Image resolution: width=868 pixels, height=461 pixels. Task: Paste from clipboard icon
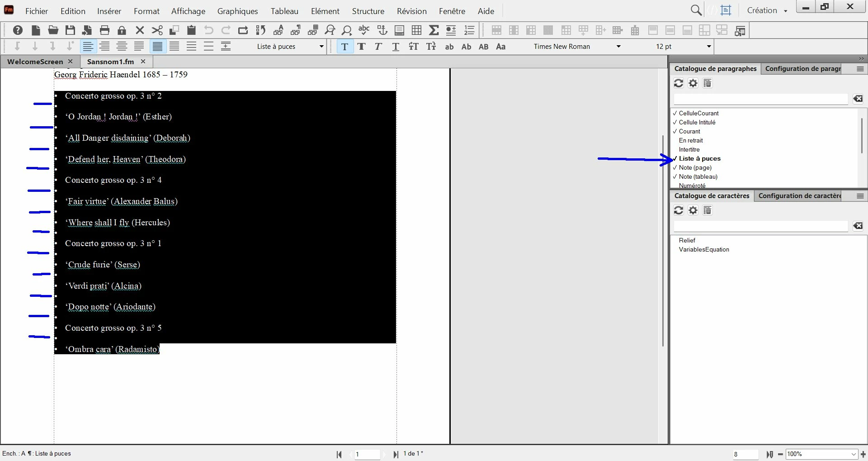[x=191, y=30]
